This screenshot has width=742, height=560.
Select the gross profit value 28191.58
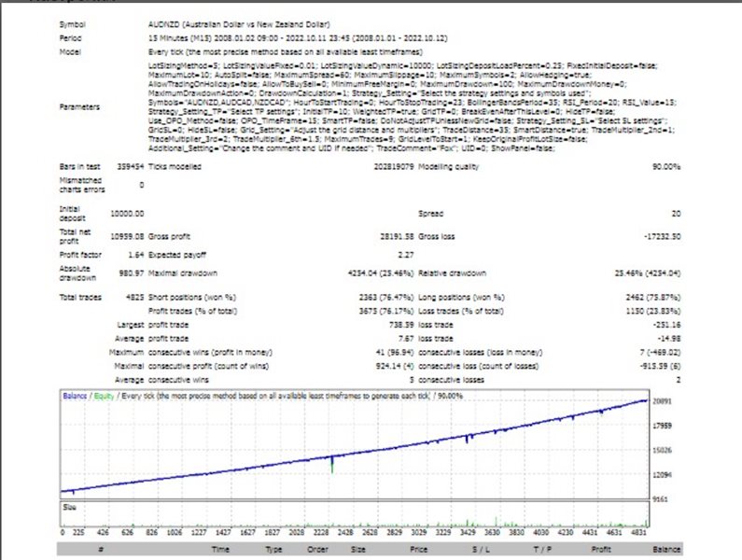[x=397, y=236]
